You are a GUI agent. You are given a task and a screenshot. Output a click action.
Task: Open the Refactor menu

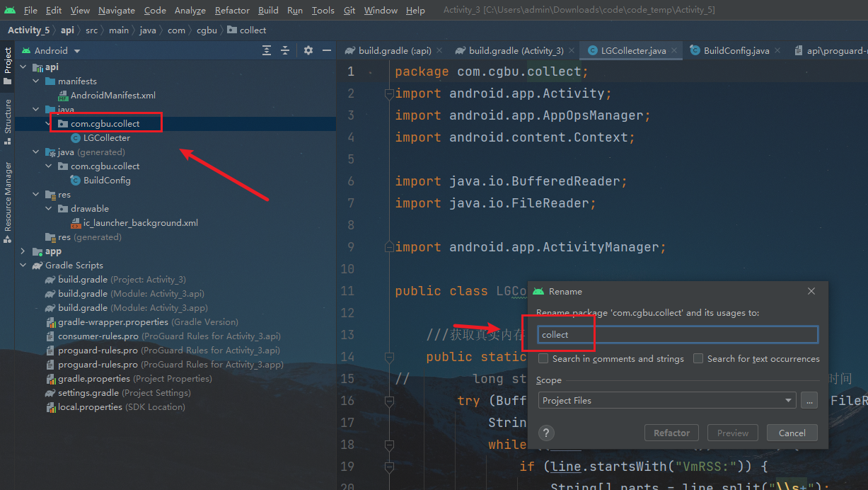coord(232,11)
